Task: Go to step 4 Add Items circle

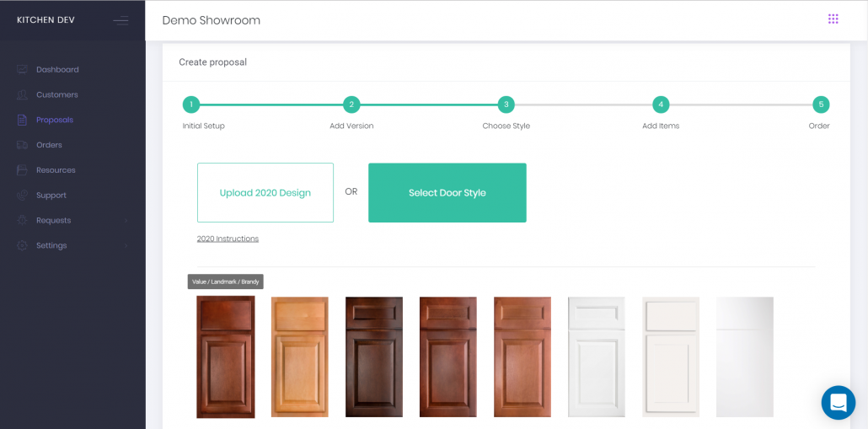Action: [x=661, y=104]
